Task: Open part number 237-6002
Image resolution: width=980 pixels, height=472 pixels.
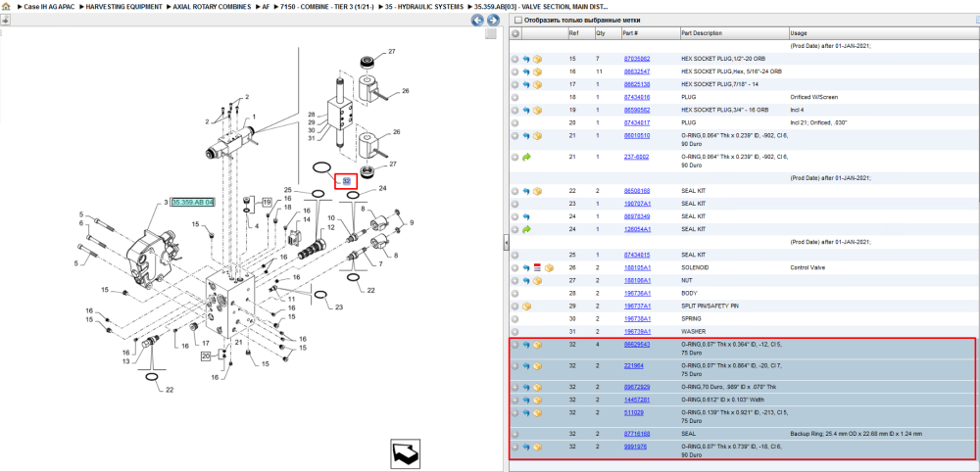Action: pos(636,157)
